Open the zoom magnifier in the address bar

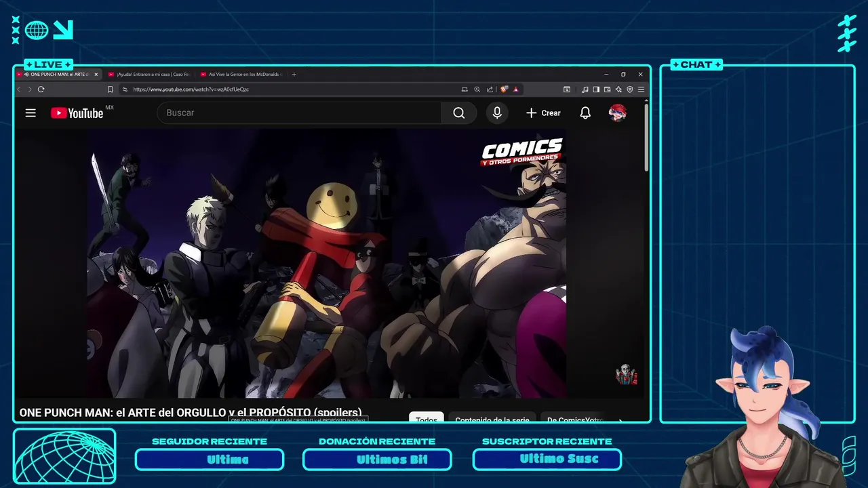[477, 89]
